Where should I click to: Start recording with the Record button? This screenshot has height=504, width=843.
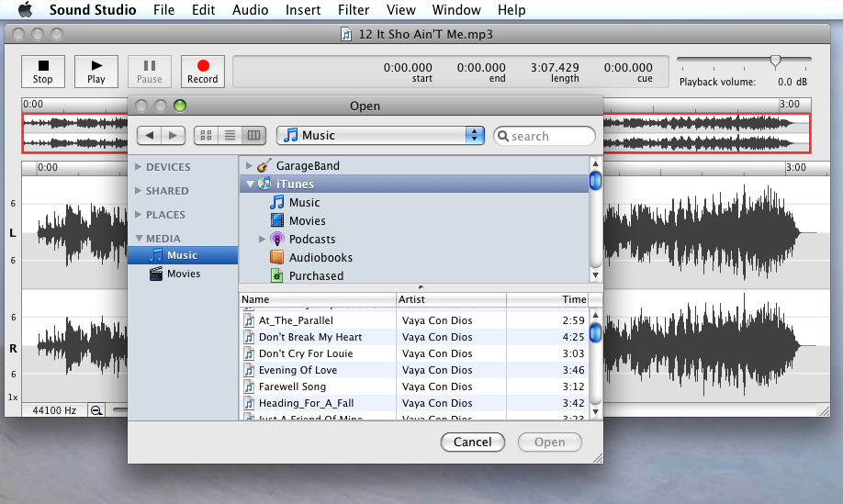tap(203, 71)
